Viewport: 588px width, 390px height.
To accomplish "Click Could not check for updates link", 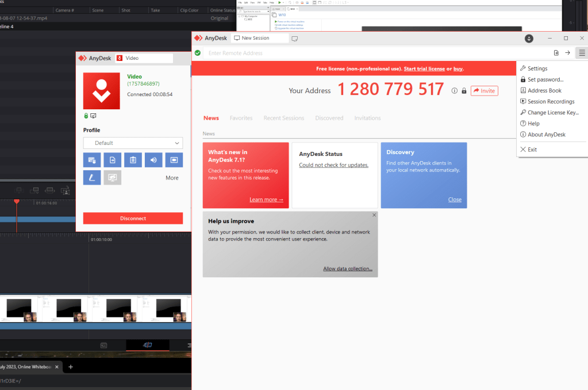I will coord(334,165).
